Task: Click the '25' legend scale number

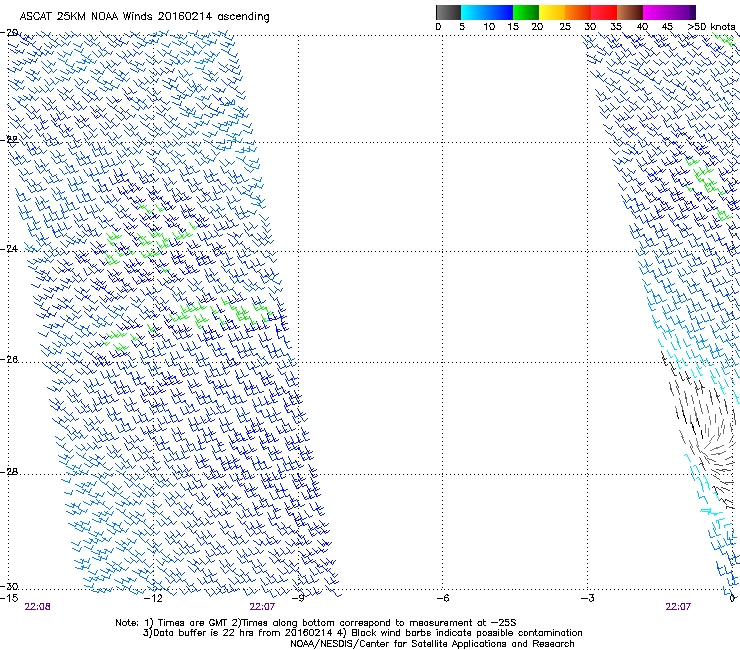Action: (565, 27)
